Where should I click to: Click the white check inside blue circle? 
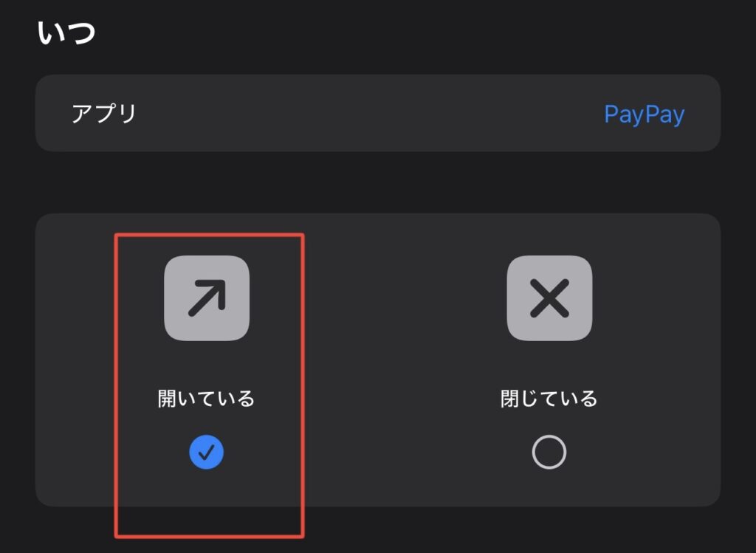click(x=207, y=453)
